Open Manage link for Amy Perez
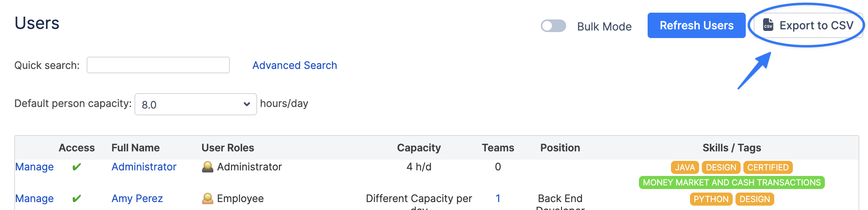This screenshot has width=868, height=210. (34, 199)
